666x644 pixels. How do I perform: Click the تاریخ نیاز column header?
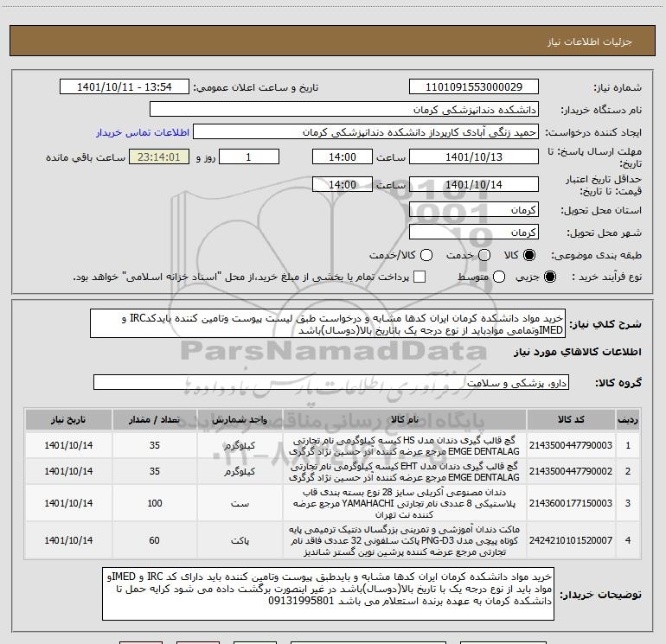coord(68,419)
